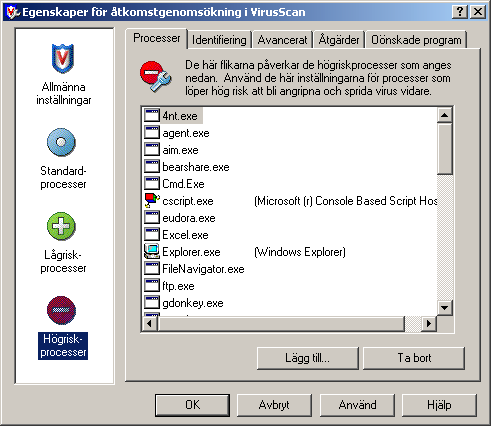This screenshot has width=491, height=426.
Task: Click the Ta bort button
Action: pyautogui.click(x=414, y=358)
